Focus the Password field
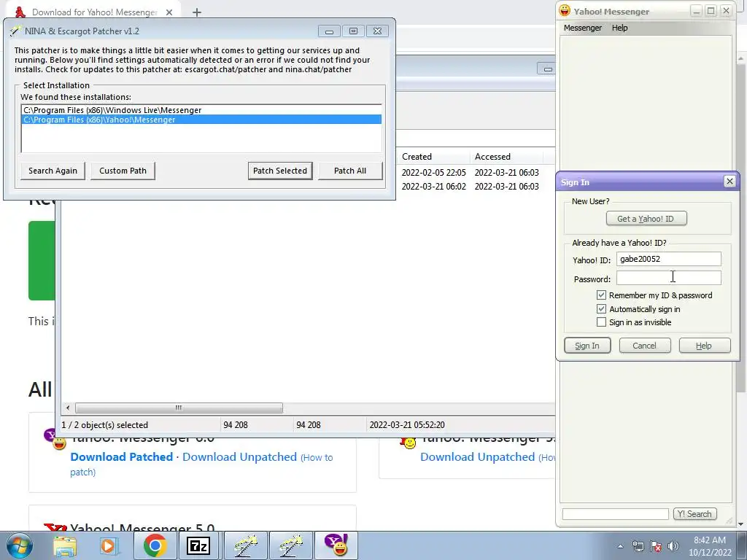The image size is (747, 560). [668, 278]
